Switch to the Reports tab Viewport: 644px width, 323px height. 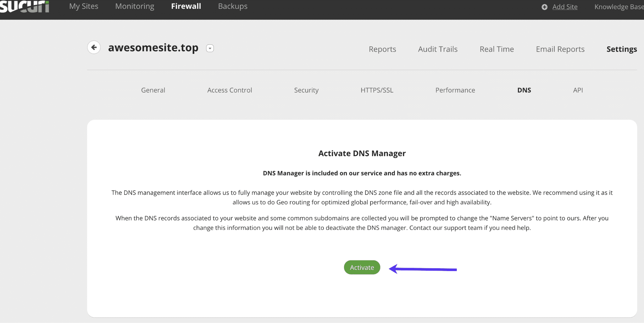tap(382, 49)
